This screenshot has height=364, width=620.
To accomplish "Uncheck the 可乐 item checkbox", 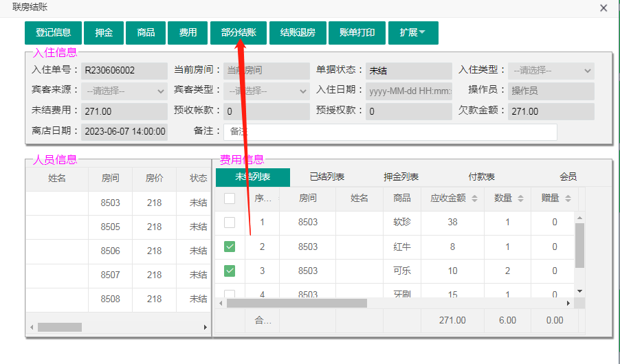I will [230, 271].
